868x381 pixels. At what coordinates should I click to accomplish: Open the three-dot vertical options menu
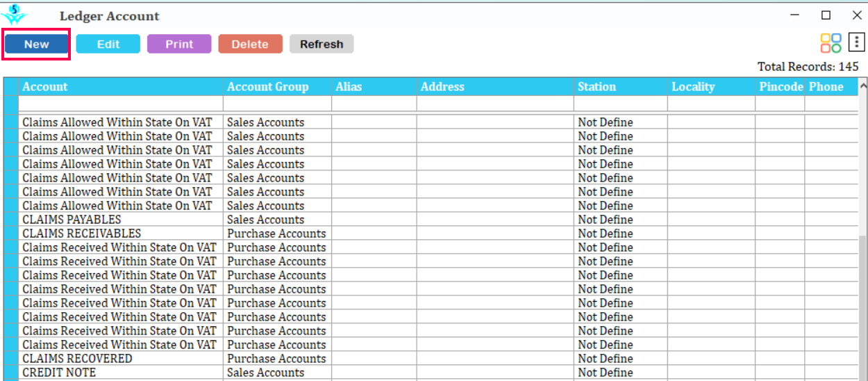pos(856,43)
